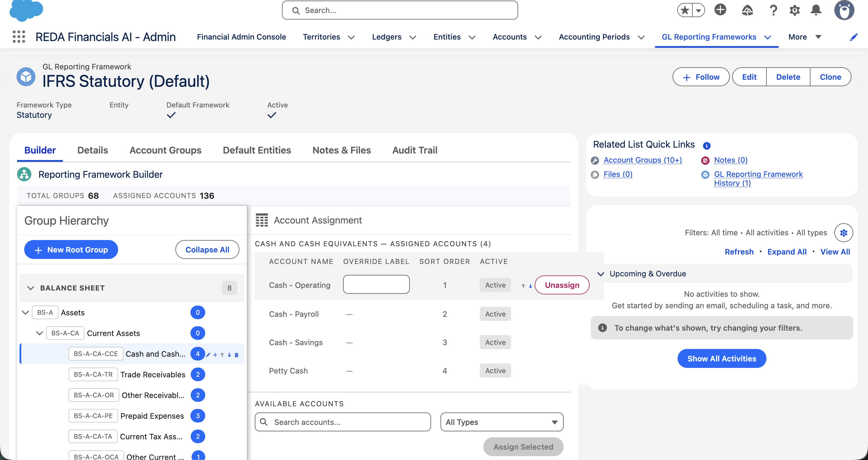Open activity timeline filter settings gear

843,233
